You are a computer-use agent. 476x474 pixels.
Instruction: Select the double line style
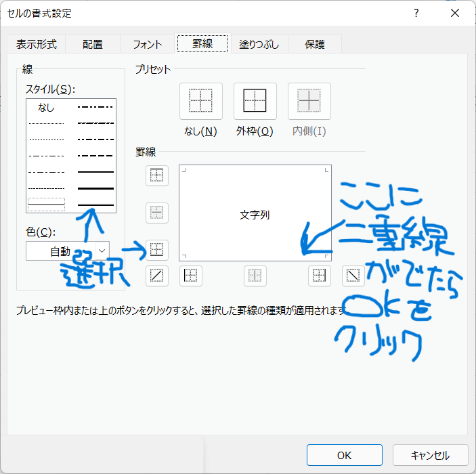tap(95, 203)
